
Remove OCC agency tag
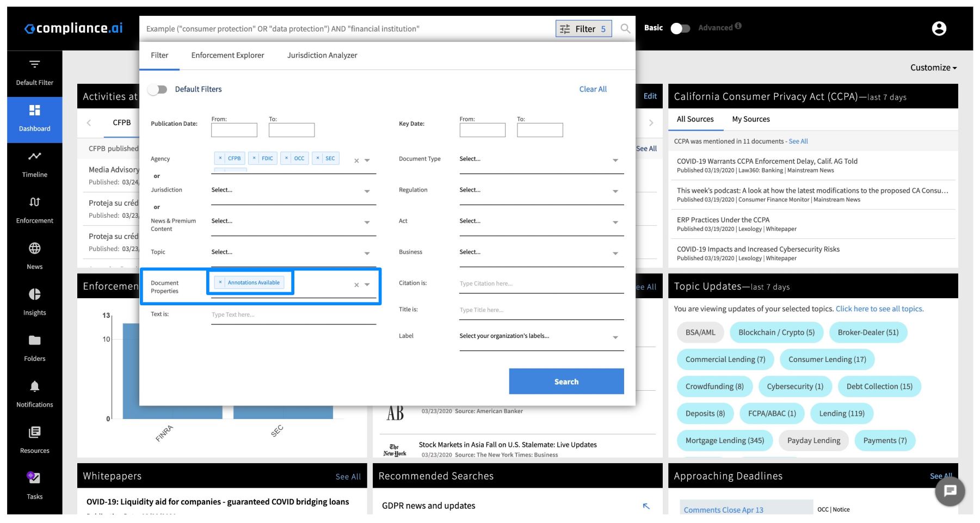coord(286,158)
